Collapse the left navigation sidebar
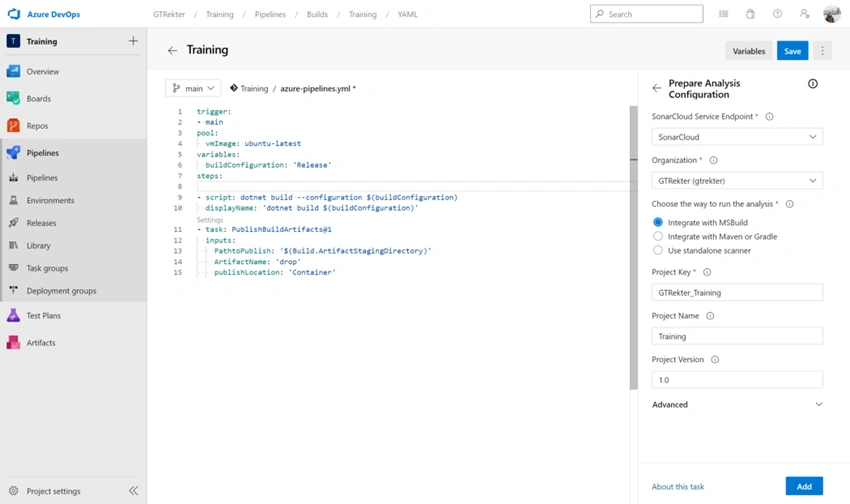Image resolution: width=850 pixels, height=504 pixels. [133, 491]
